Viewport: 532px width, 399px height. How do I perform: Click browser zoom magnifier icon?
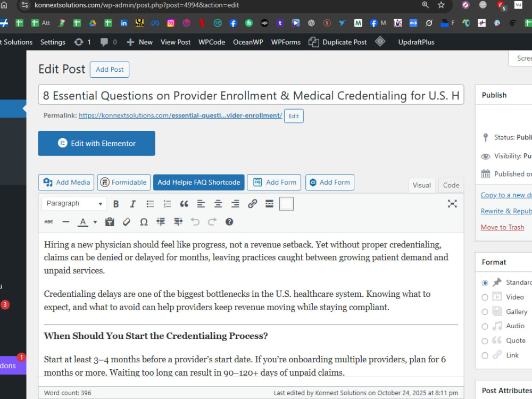[425, 5]
